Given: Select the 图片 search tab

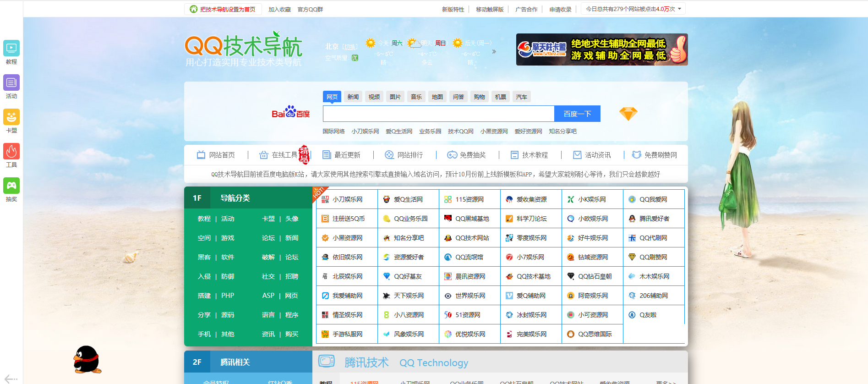Looking at the screenshot, I should coord(395,97).
